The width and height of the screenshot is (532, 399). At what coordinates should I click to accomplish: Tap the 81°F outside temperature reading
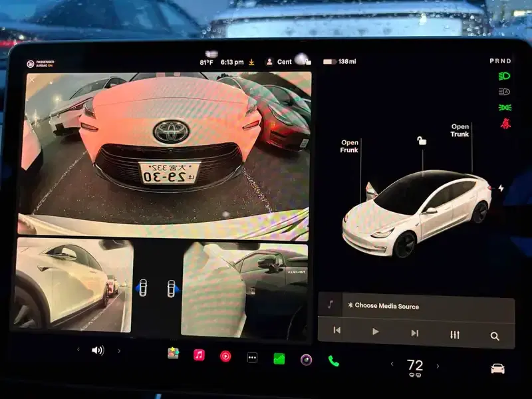[x=206, y=63]
